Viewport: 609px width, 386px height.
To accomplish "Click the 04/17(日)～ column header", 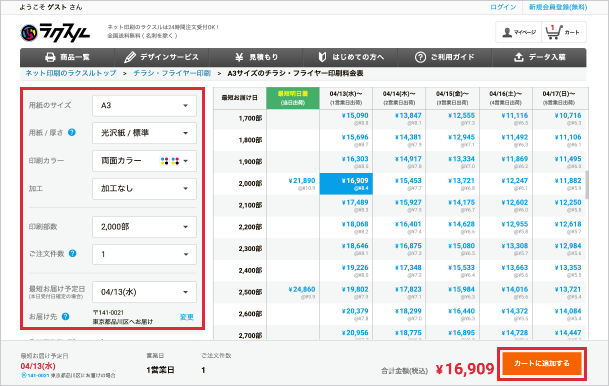I will tap(559, 98).
